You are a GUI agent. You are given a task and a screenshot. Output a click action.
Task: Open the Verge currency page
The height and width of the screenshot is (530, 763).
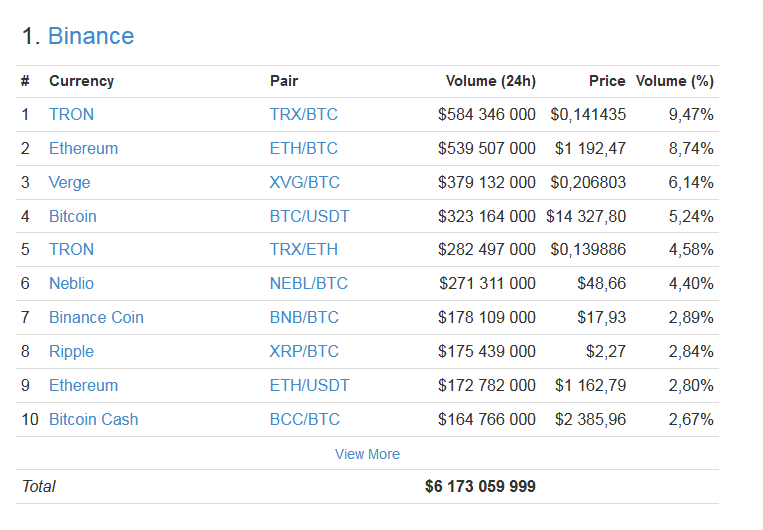(x=69, y=183)
